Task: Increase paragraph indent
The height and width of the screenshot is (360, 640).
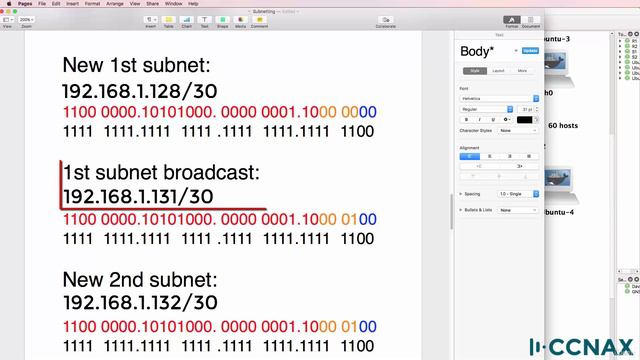Action: click(x=519, y=166)
